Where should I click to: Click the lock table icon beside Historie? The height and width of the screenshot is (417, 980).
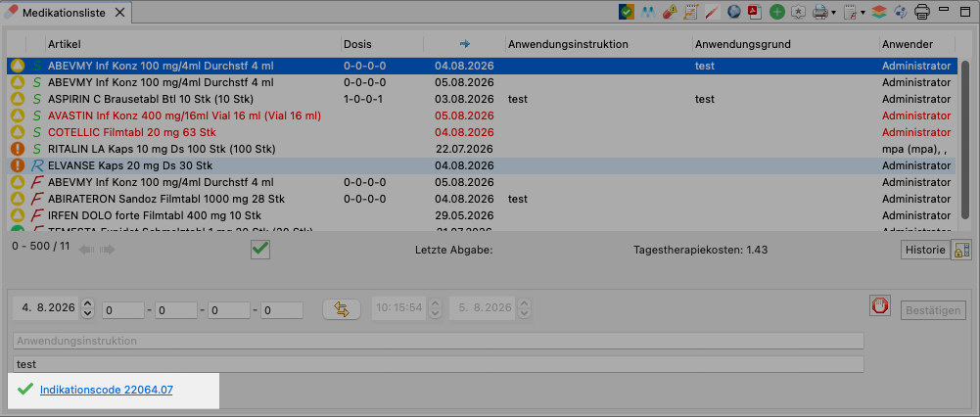(x=960, y=250)
